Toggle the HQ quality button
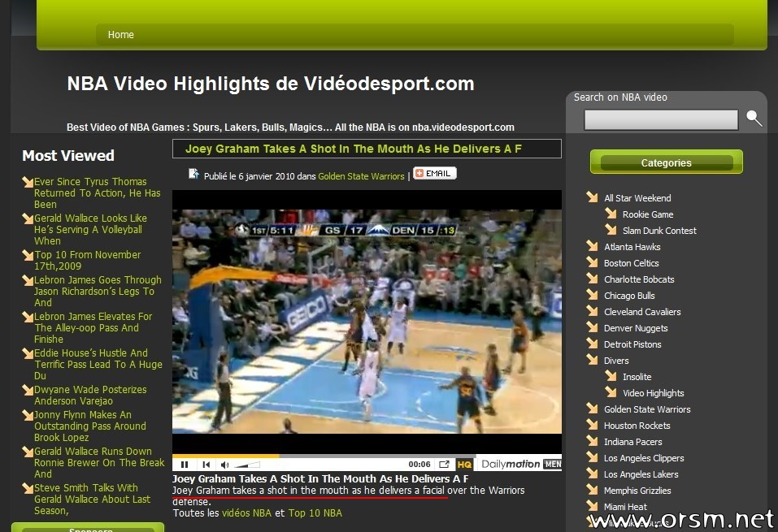778x532 pixels. (x=464, y=465)
